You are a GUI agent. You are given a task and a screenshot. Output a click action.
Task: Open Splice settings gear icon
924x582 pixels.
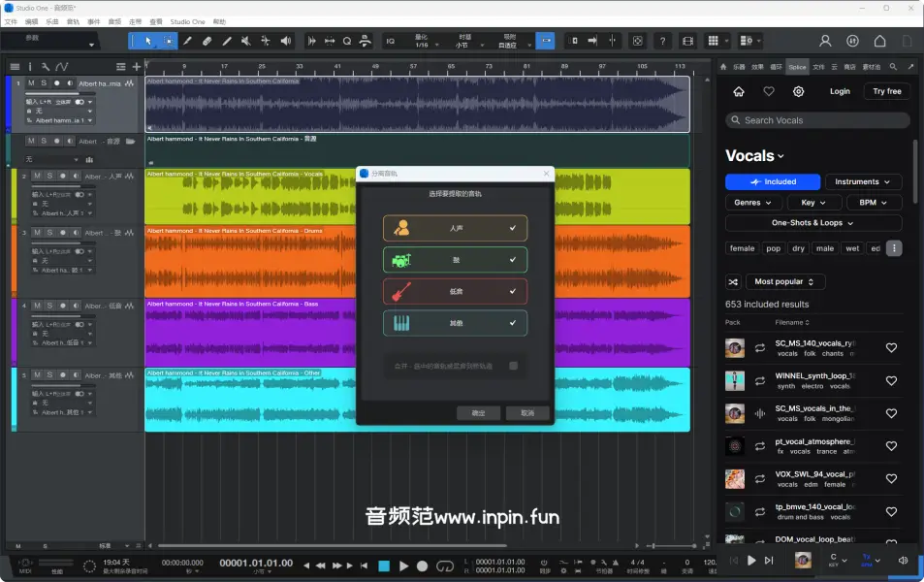coord(798,91)
